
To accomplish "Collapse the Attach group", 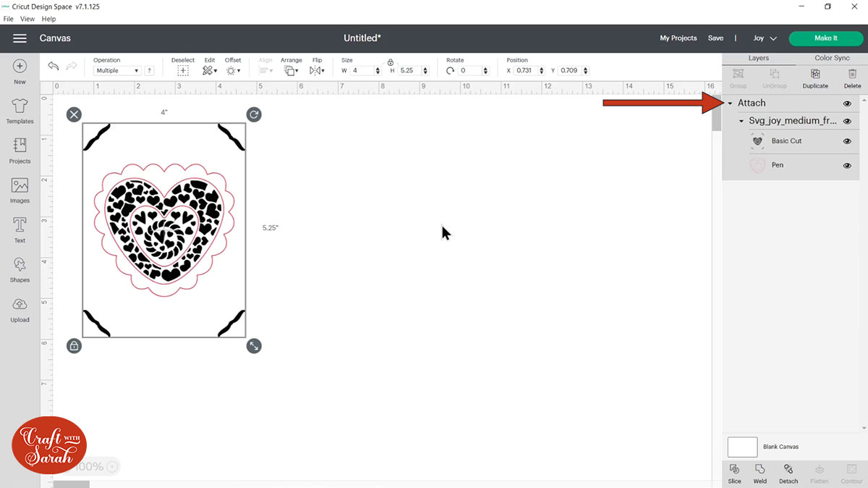I will click(730, 104).
